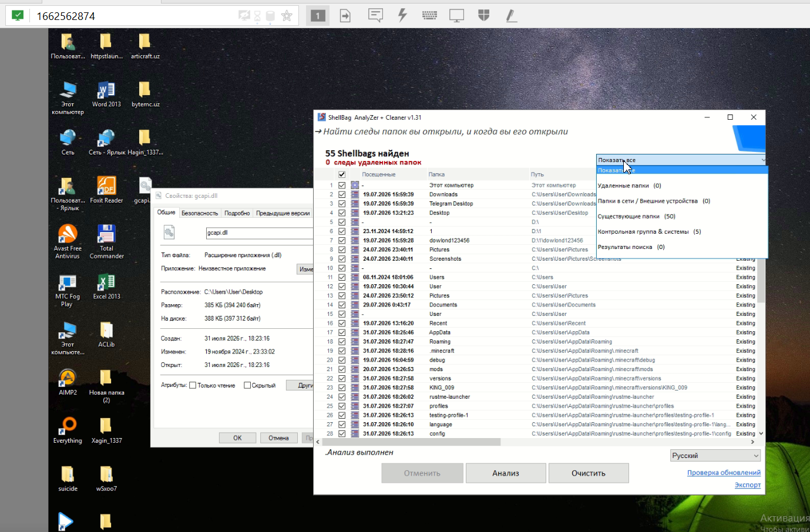Viewport: 810px width, 532px height.
Task: Click the lightning bolt actions icon
Action: click(402, 15)
